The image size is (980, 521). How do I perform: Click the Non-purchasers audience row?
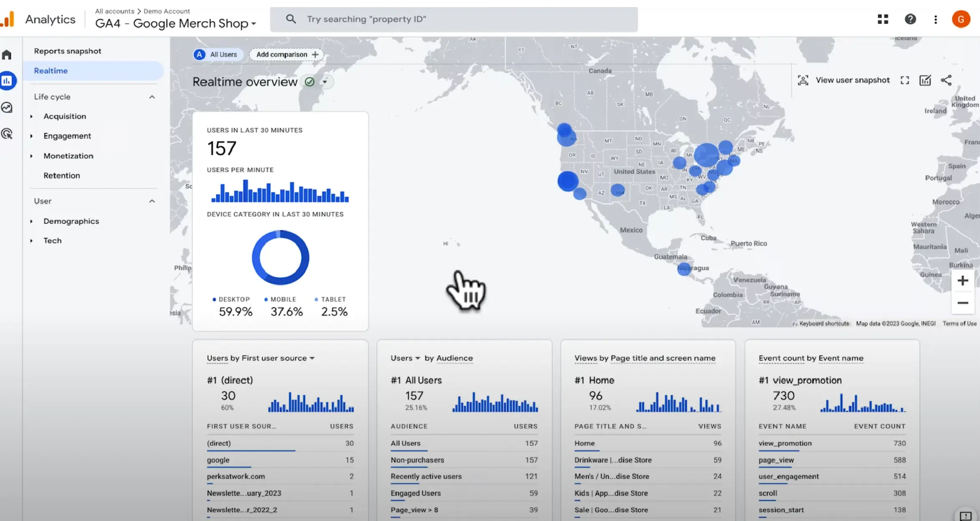464,460
